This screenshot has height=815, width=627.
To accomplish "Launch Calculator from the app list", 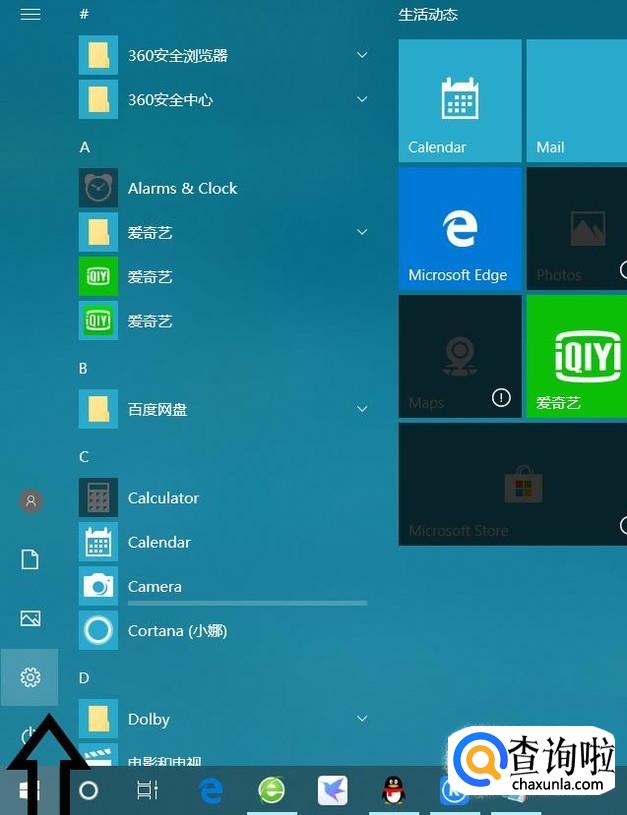I will click(x=223, y=497).
